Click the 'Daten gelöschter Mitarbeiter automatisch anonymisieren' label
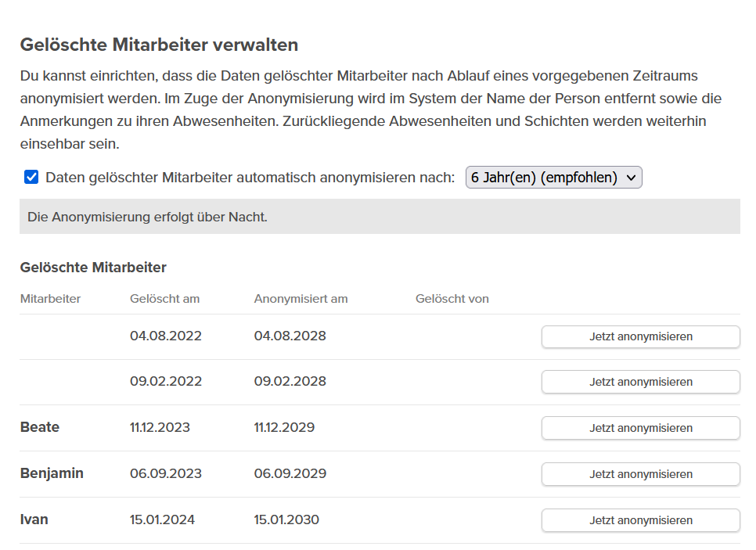The height and width of the screenshot is (550, 756). point(250,178)
